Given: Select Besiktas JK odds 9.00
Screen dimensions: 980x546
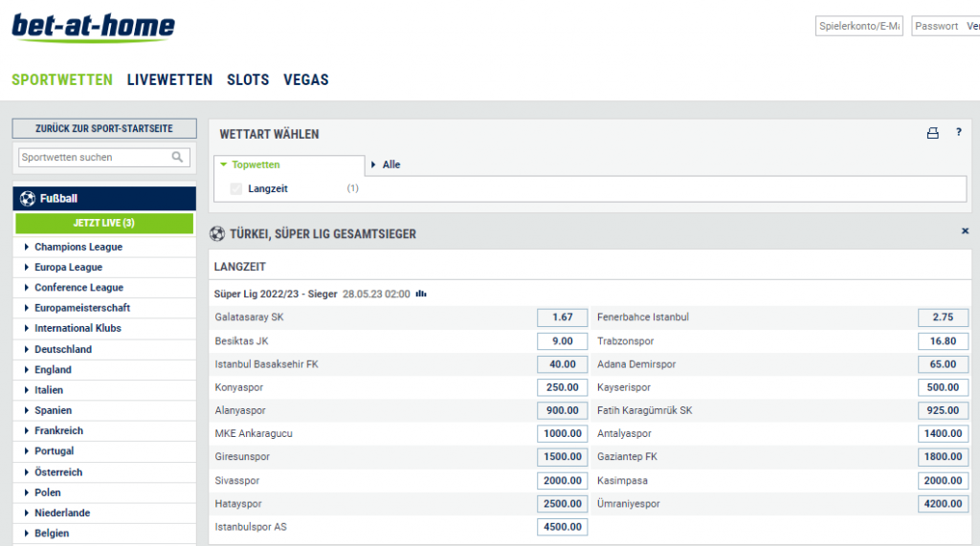Looking at the screenshot, I should pyautogui.click(x=563, y=341).
